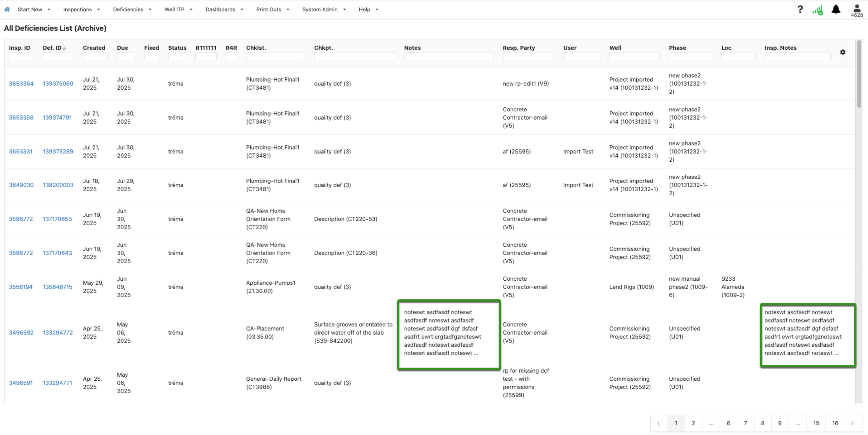The height and width of the screenshot is (435, 868).
Task: Go to page 2 of results
Action: (x=693, y=423)
